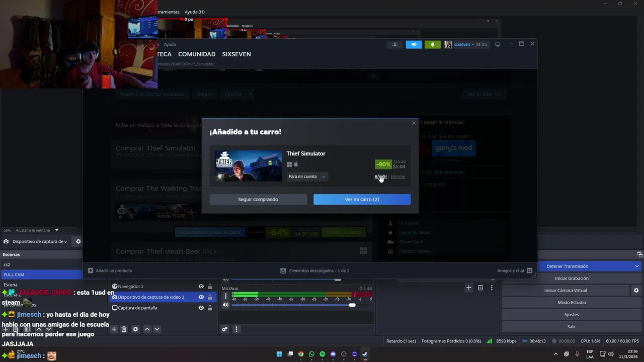Screen dimensions: 644x362
Task: Mute the Mic/Aux speaker icon
Action: pos(226,305)
